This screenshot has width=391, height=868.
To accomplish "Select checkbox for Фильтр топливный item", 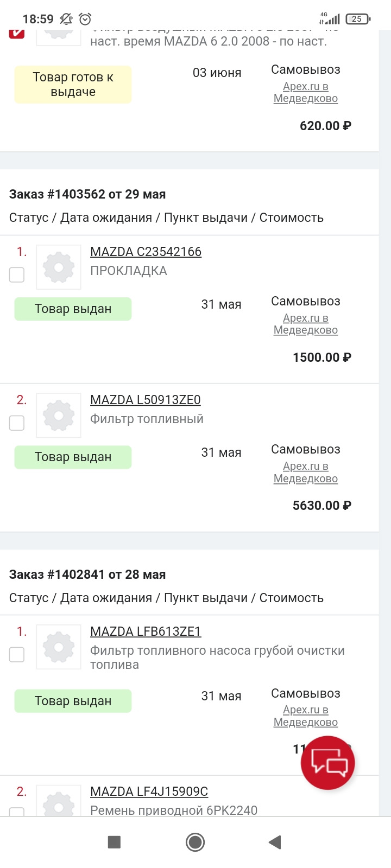I will click(x=17, y=423).
